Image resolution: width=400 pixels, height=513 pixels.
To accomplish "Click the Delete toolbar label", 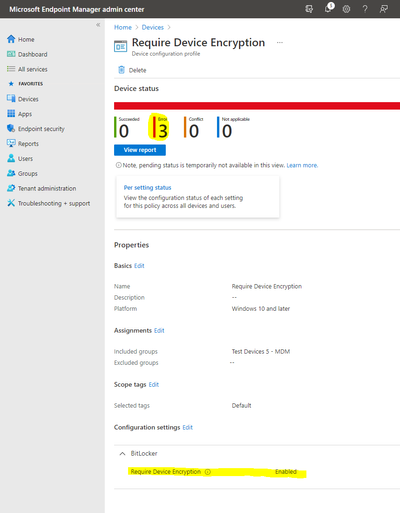I will (137, 70).
